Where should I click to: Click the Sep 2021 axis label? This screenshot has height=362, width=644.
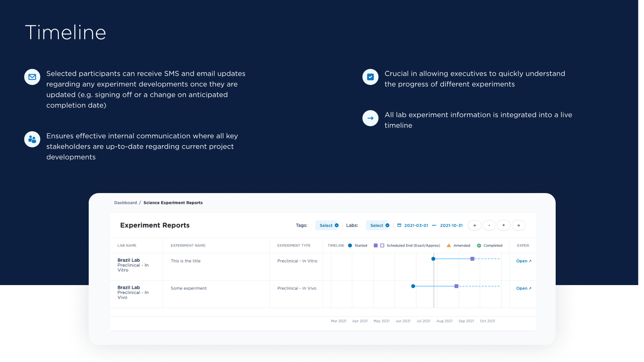(466, 321)
